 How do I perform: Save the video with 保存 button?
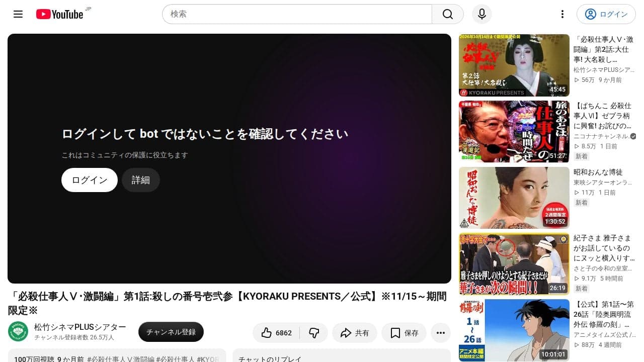pos(404,333)
